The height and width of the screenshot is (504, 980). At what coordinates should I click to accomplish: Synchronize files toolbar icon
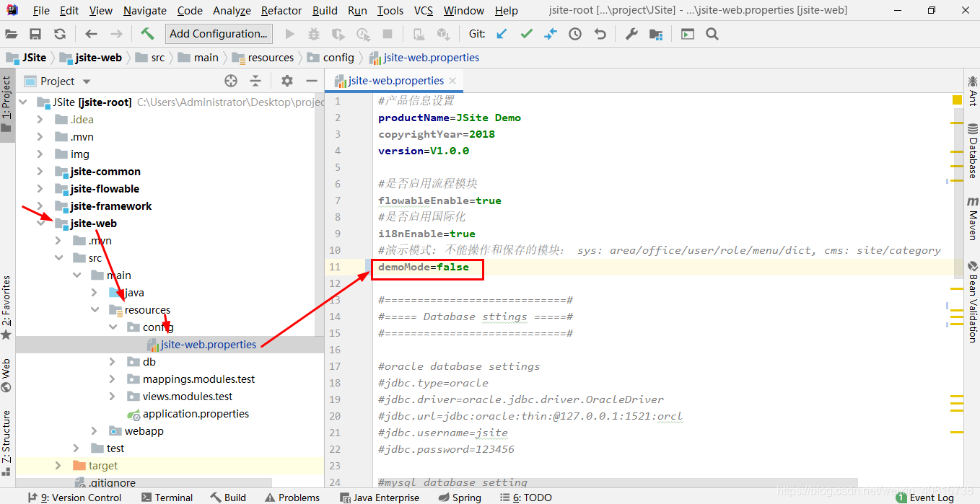(x=60, y=34)
